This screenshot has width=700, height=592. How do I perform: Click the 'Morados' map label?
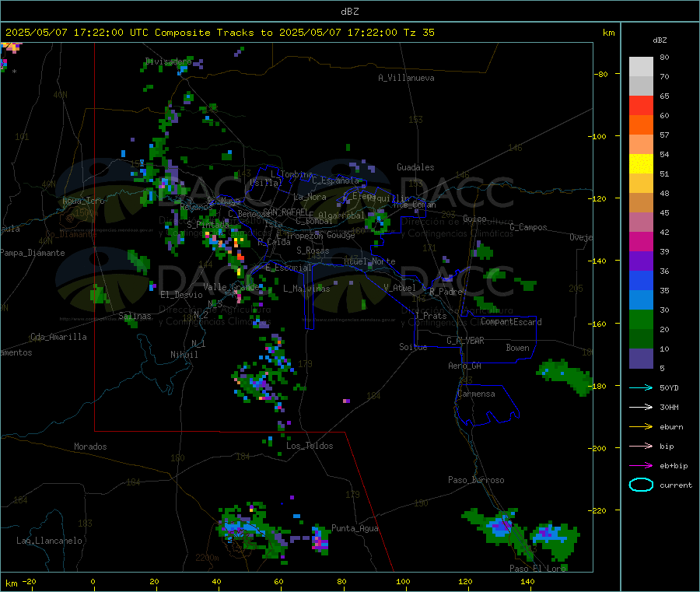click(x=90, y=447)
